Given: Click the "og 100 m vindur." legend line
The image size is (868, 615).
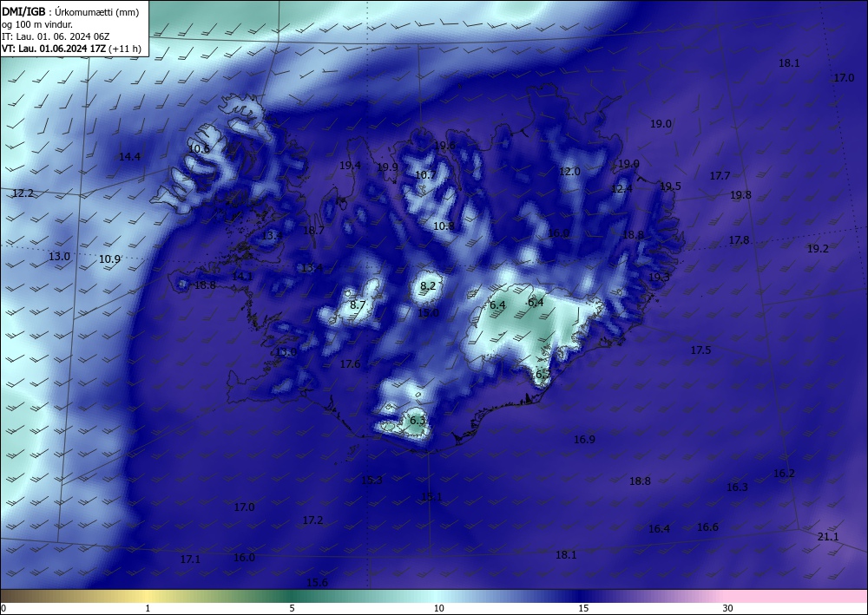Looking at the screenshot, I should (x=37, y=24).
